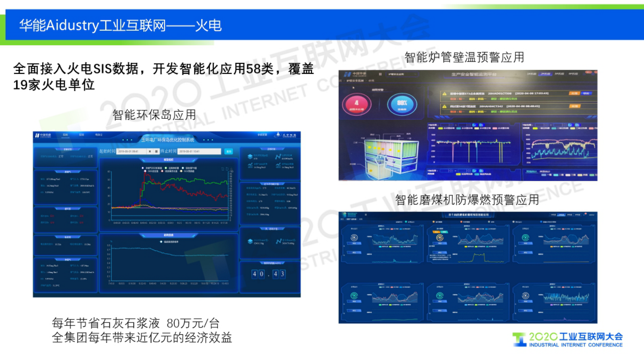Click the orange circular status icon in the alerting mill card

[440, 237]
